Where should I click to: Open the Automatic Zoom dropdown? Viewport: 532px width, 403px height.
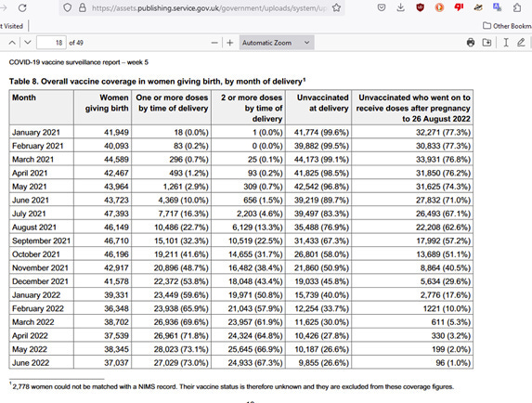277,43
